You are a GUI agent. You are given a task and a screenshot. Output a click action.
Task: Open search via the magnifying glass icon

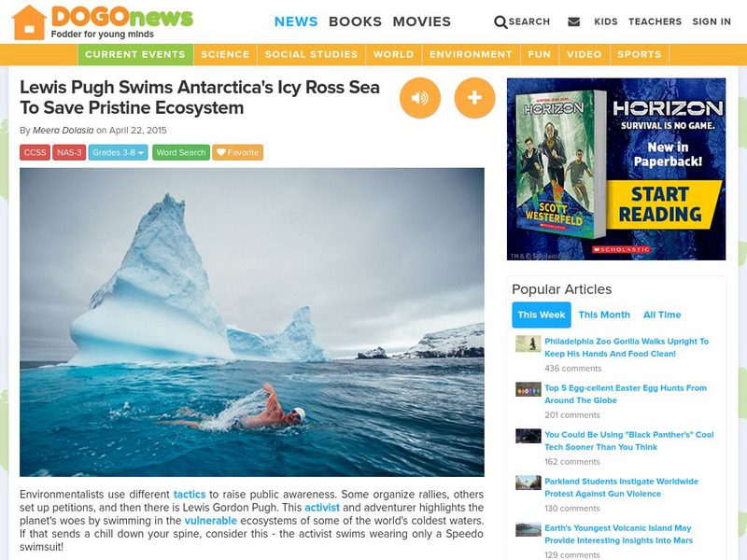(500, 21)
